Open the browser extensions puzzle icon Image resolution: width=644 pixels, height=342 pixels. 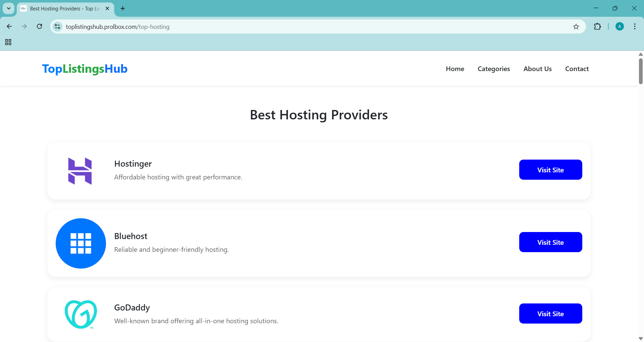tap(597, 26)
